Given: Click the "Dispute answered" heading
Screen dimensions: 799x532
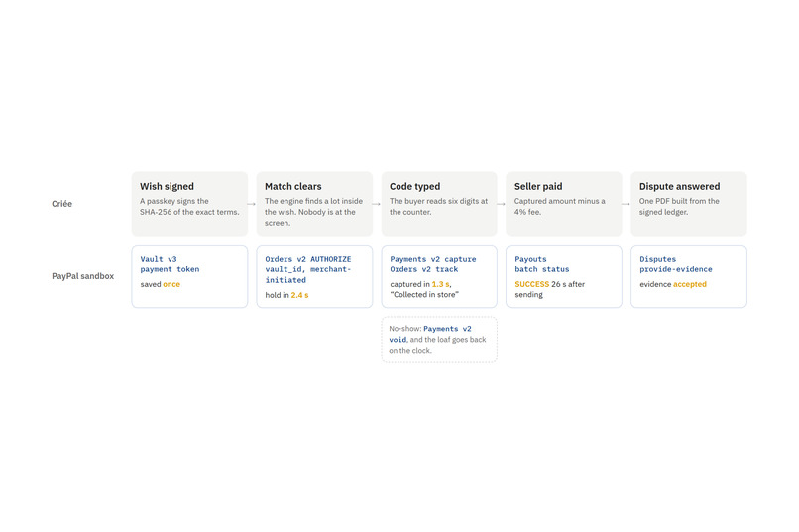Looking at the screenshot, I should point(679,186).
